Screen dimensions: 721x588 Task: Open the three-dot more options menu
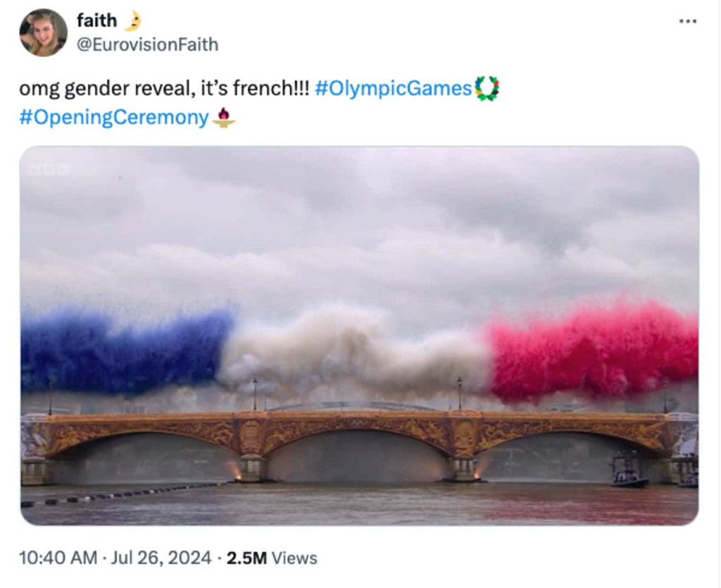[x=687, y=21]
